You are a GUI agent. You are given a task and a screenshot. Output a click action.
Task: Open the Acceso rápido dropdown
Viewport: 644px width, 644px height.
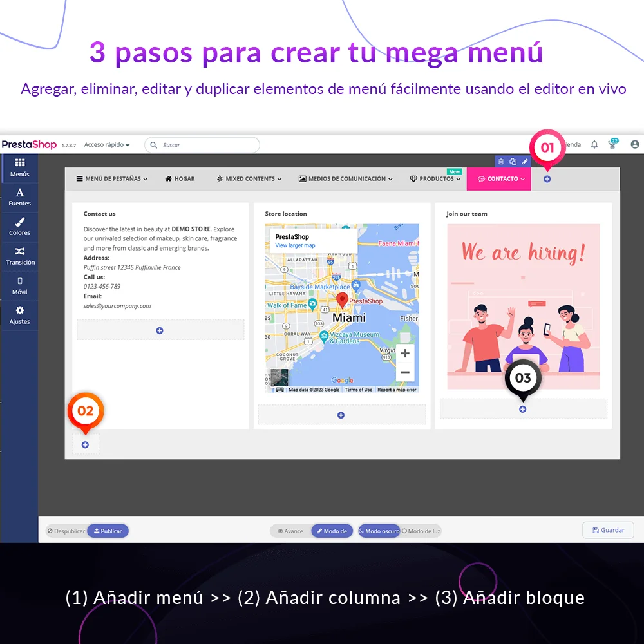tap(105, 144)
